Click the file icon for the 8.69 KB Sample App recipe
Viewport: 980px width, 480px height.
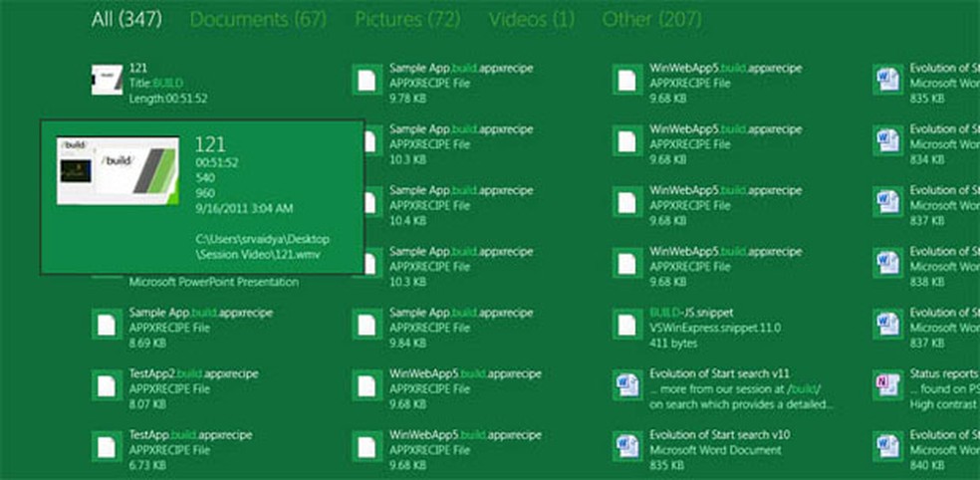(107, 325)
